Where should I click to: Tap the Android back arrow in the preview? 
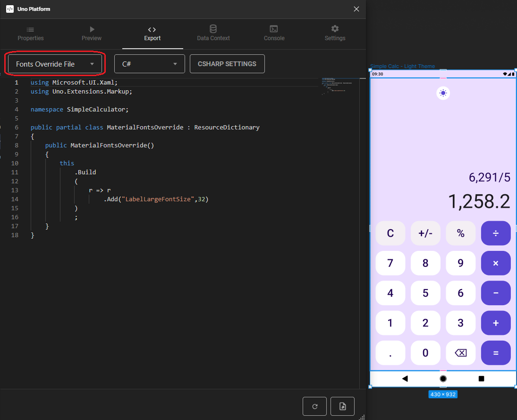coord(405,378)
